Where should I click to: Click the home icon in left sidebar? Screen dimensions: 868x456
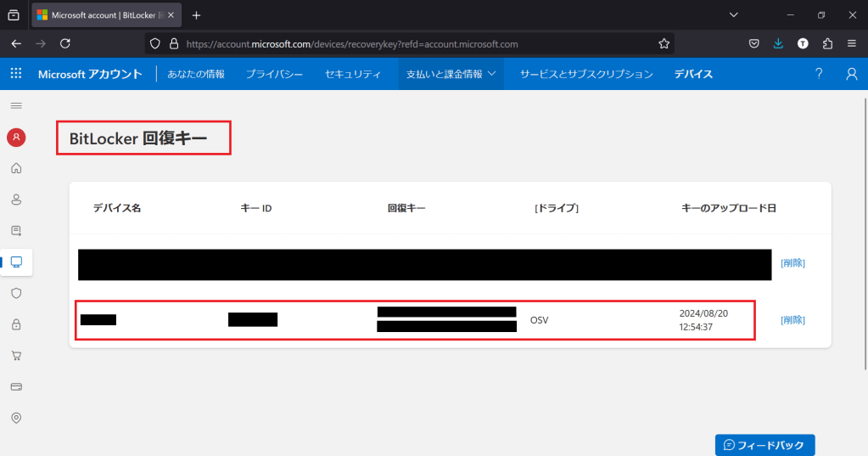pyautogui.click(x=16, y=168)
